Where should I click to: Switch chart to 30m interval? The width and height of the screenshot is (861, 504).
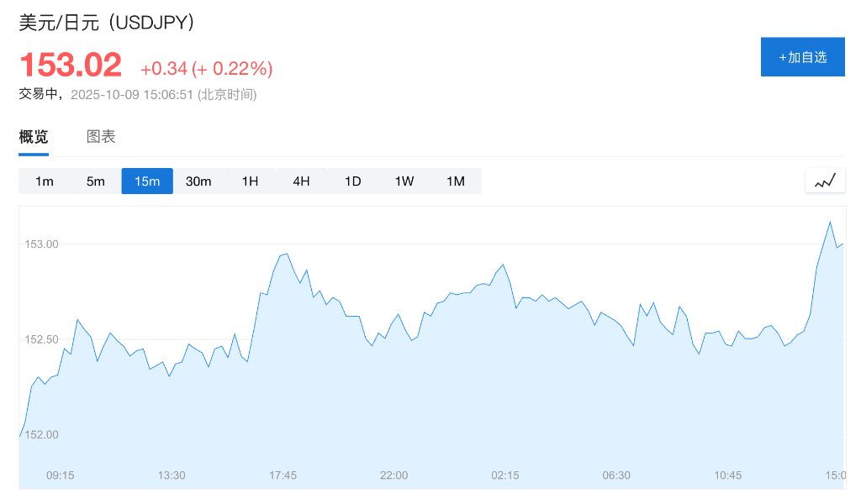(198, 181)
